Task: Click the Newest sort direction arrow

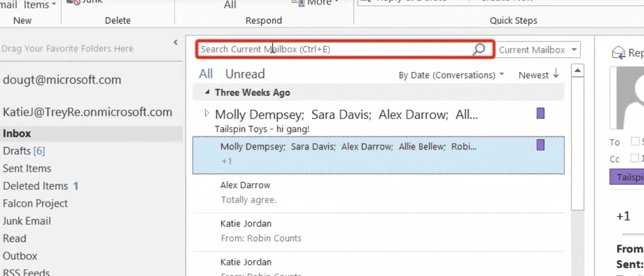Action: [555, 75]
